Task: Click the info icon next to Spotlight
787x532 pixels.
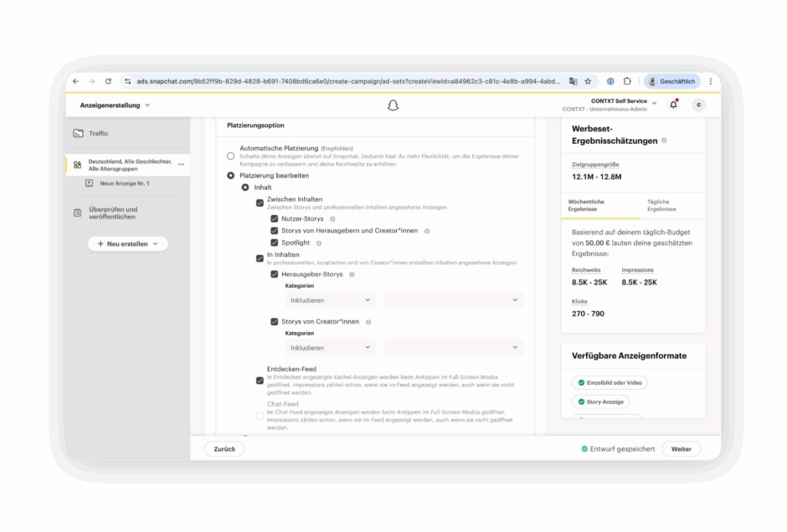Action: (319, 243)
